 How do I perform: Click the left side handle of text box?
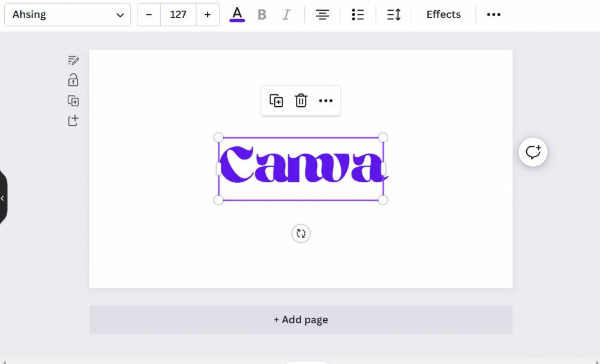pyautogui.click(x=218, y=169)
